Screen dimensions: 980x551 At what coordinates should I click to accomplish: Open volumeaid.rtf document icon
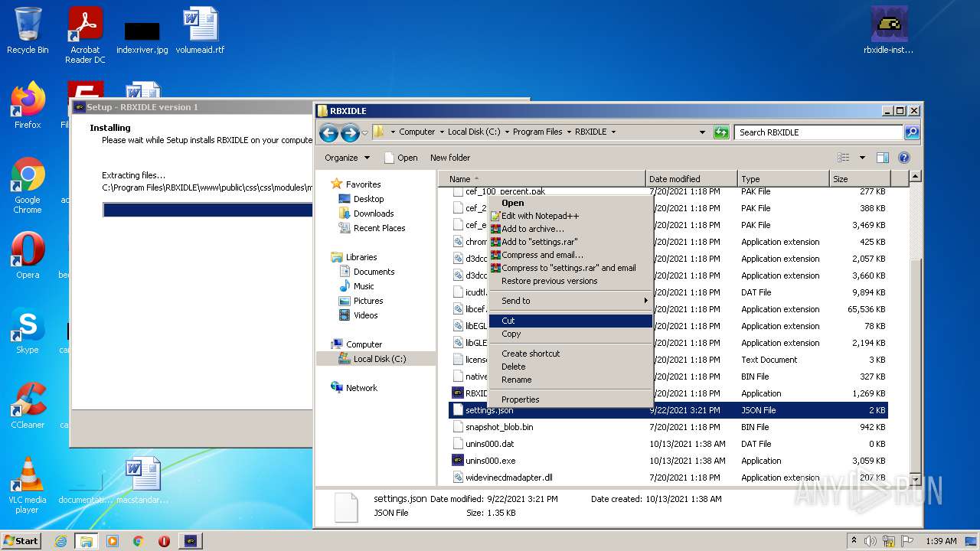[201, 31]
